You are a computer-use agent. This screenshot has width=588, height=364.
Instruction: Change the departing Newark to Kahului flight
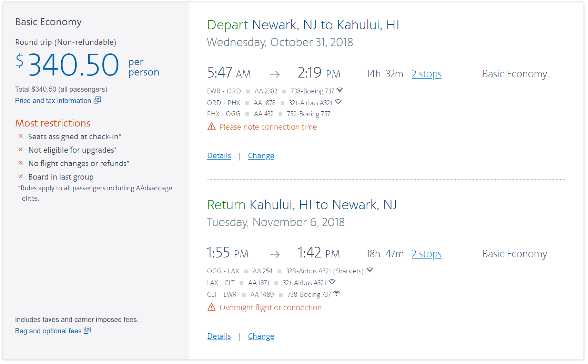pyautogui.click(x=261, y=156)
